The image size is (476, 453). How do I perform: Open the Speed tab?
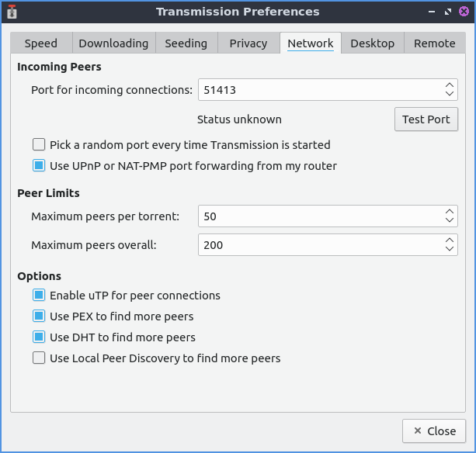coord(40,43)
